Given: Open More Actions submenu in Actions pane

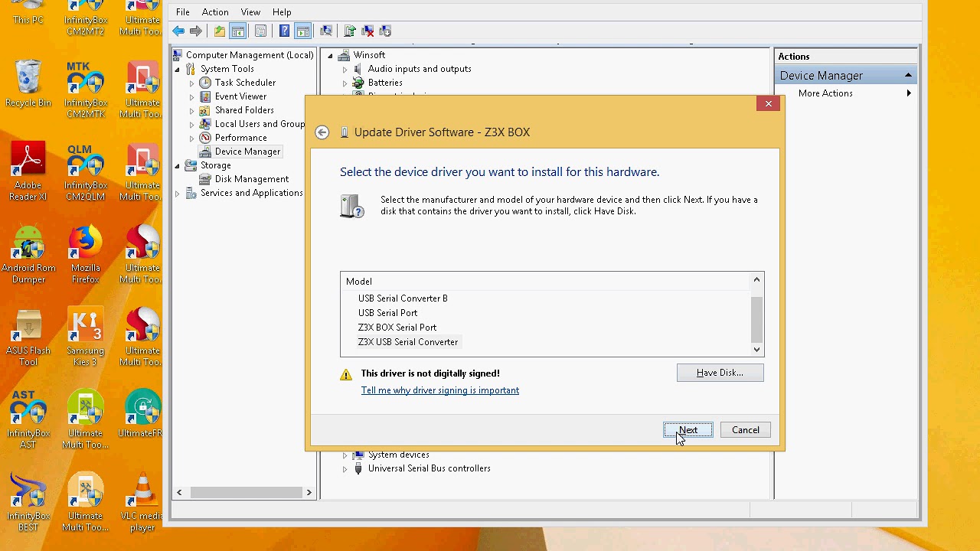Looking at the screenshot, I should (x=846, y=93).
